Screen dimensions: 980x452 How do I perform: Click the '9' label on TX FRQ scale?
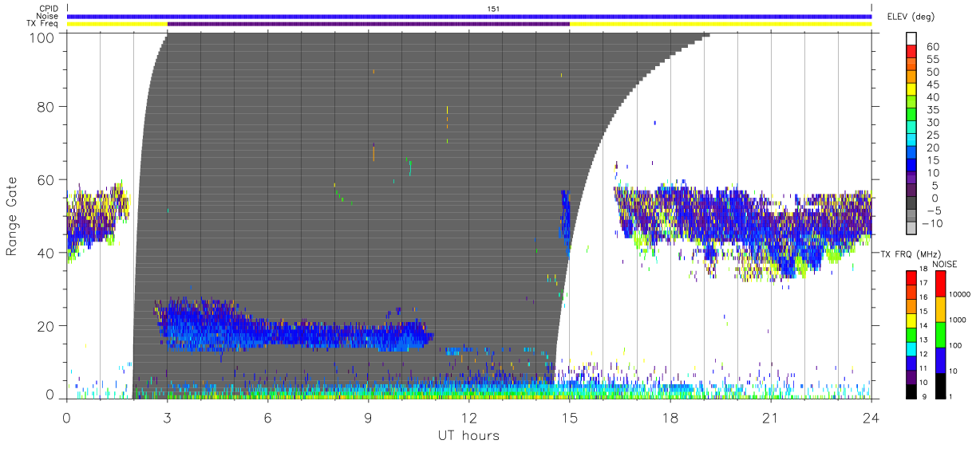(924, 395)
